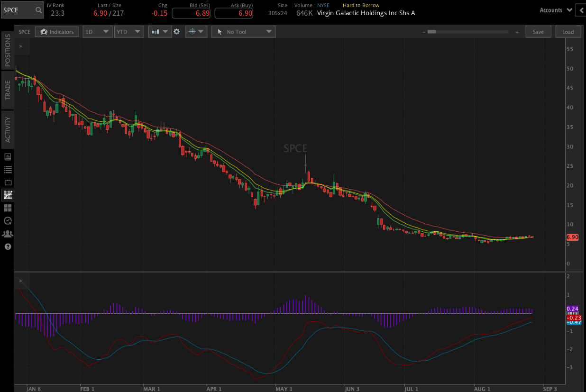Click the Indicators button
This screenshot has width=586, height=392.
click(x=57, y=32)
